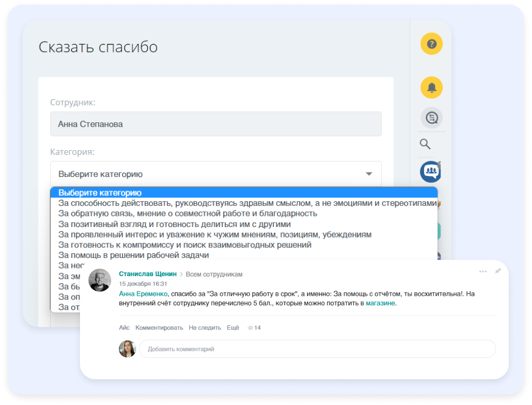Open the chat messages icon
532x405 pixels.
click(432, 118)
